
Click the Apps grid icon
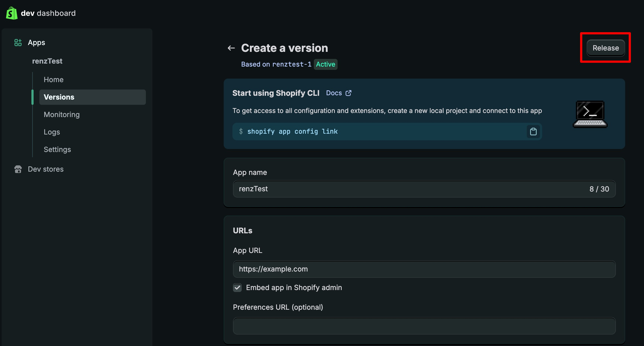coord(18,43)
